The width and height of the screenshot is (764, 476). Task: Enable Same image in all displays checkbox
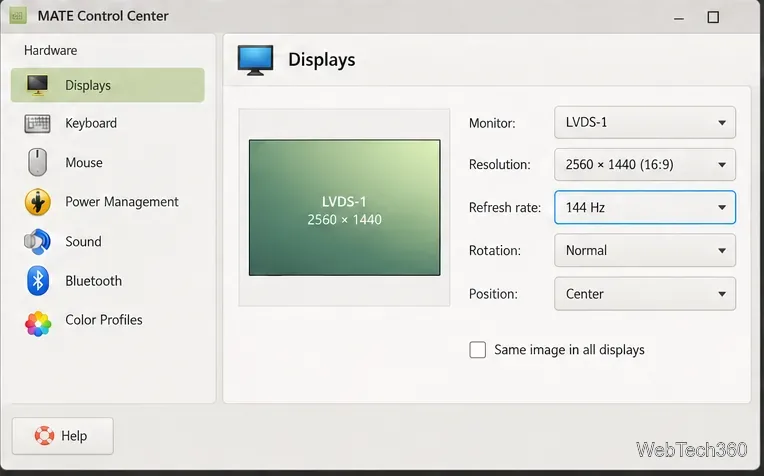[478, 350]
